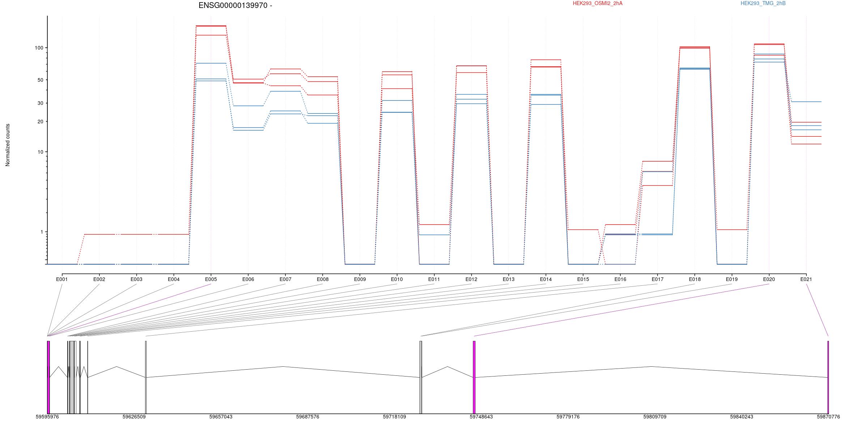Screen dimensions: 868x434
Task: Click the y-axis tick label 20
Action: [40, 122]
